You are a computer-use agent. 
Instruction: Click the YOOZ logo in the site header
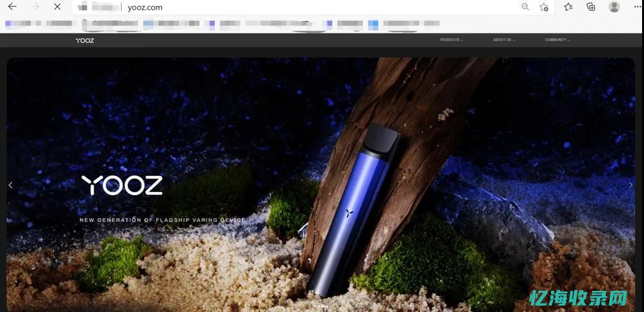point(85,40)
